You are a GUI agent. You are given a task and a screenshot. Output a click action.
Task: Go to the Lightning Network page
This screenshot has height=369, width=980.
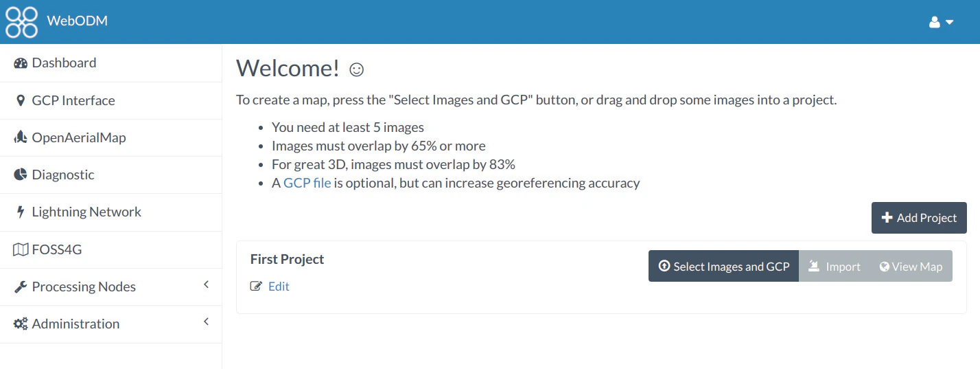(86, 212)
